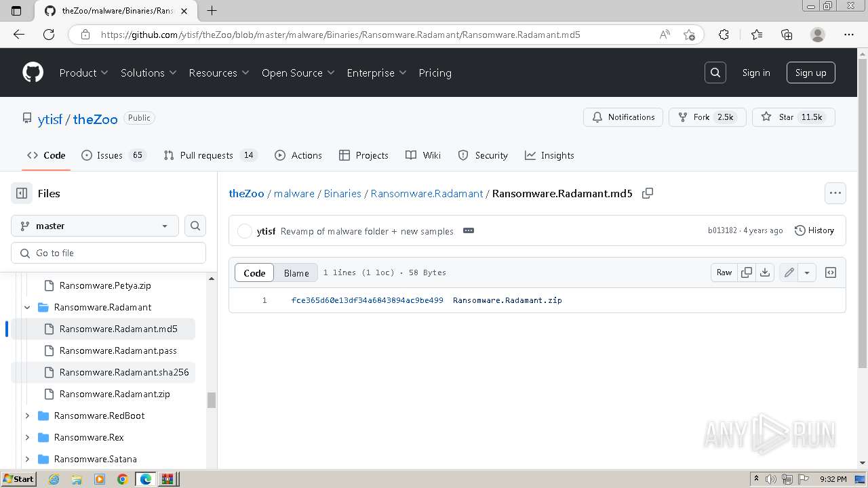
Task: Click the Pricing link
Action: 435,73
